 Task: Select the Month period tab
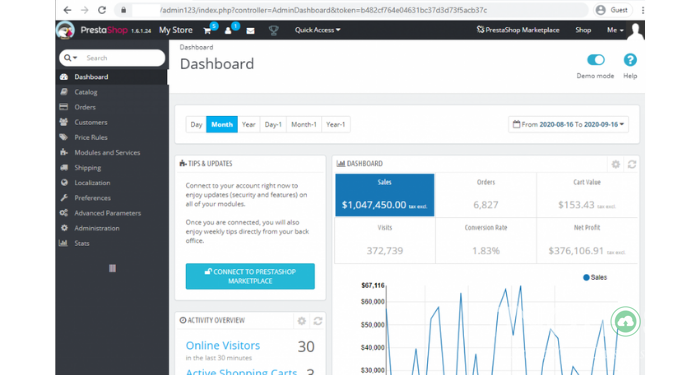click(222, 125)
